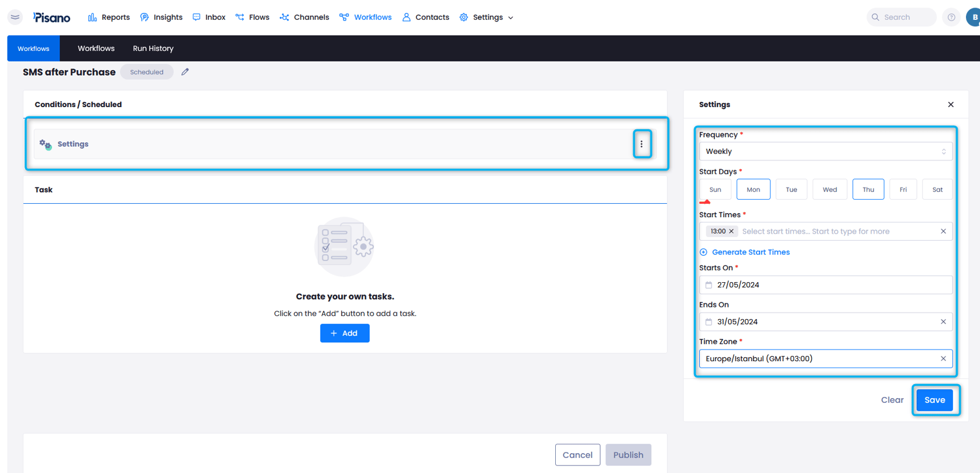Click the 'Create your own tasks.' text
Screen dimensions: 980x473
tap(345, 297)
